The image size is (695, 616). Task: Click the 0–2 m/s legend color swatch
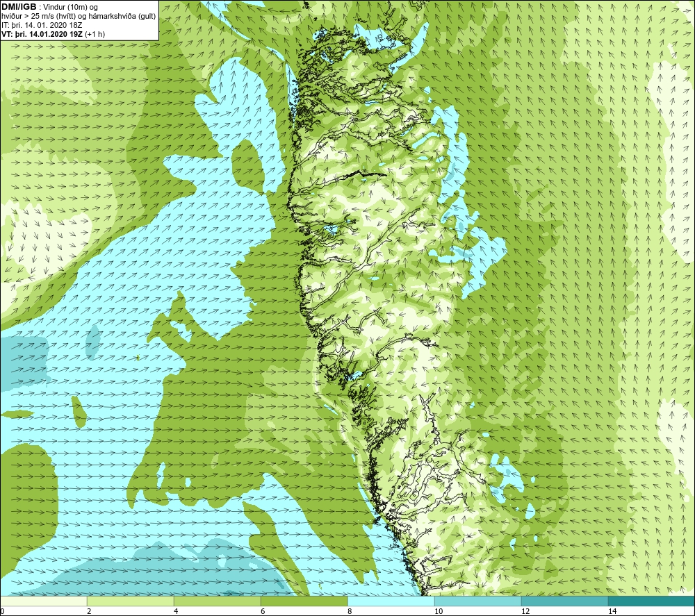coord(43,601)
